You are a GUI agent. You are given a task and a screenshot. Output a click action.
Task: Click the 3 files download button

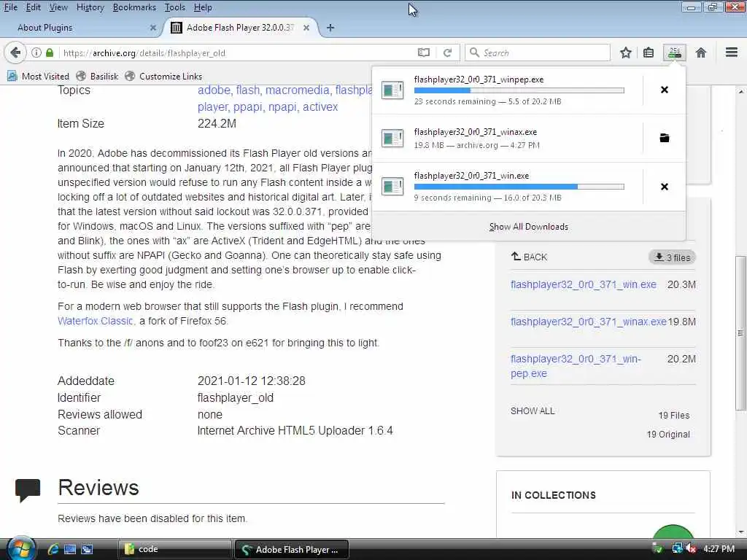[x=672, y=257]
